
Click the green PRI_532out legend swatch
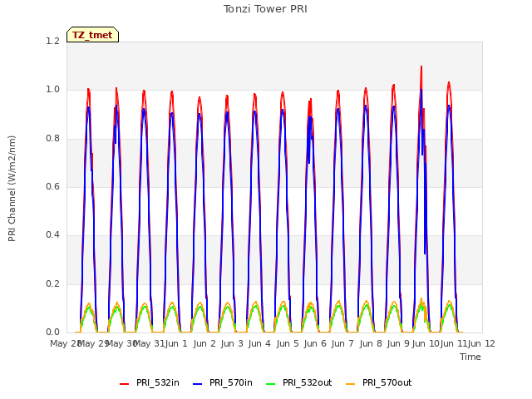click(271, 383)
